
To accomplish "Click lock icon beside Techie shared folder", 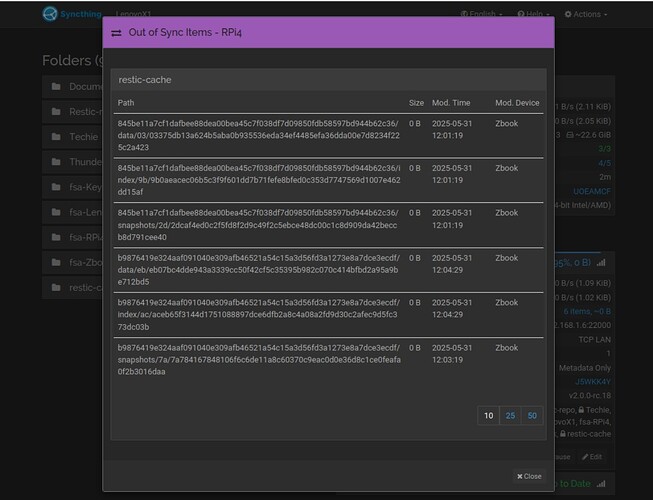I will [581, 410].
